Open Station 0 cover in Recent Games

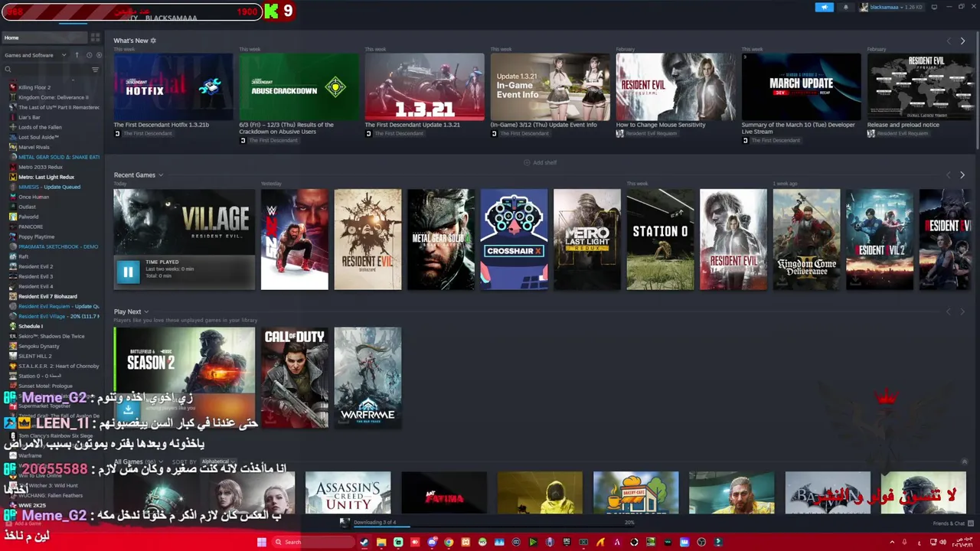click(660, 240)
